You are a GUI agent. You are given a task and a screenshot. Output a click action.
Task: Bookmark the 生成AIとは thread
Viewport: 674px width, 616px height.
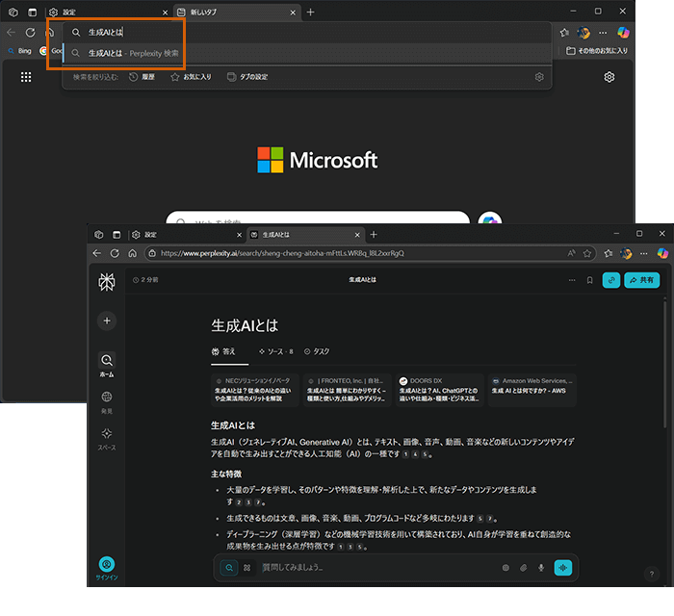tap(589, 280)
